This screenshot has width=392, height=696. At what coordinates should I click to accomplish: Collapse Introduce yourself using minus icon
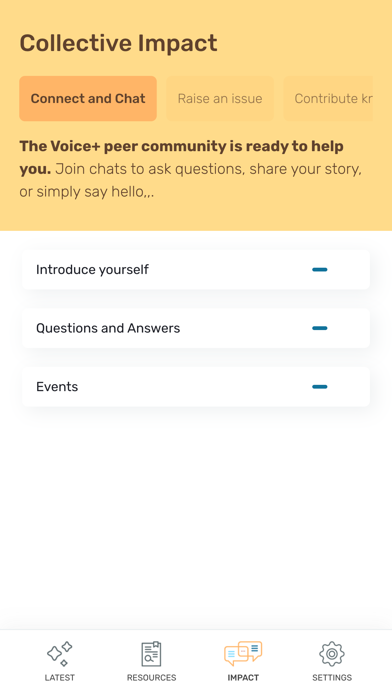coord(320,269)
